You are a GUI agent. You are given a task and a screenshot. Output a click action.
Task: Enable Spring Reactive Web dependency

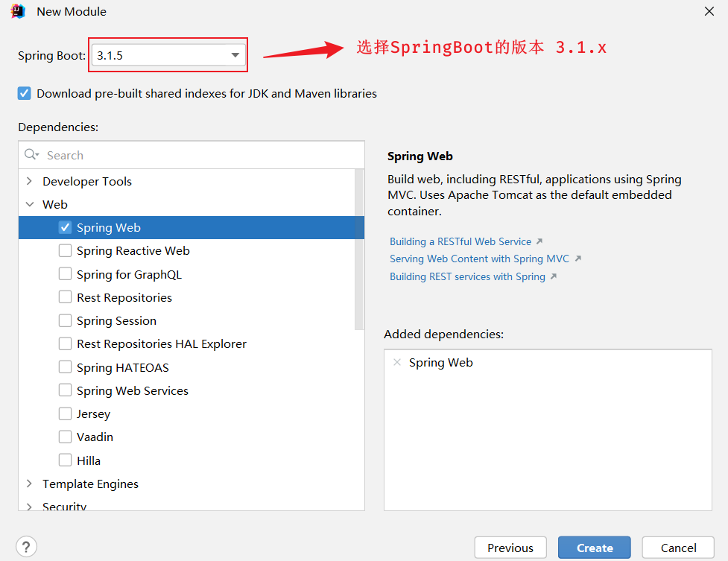tap(65, 251)
